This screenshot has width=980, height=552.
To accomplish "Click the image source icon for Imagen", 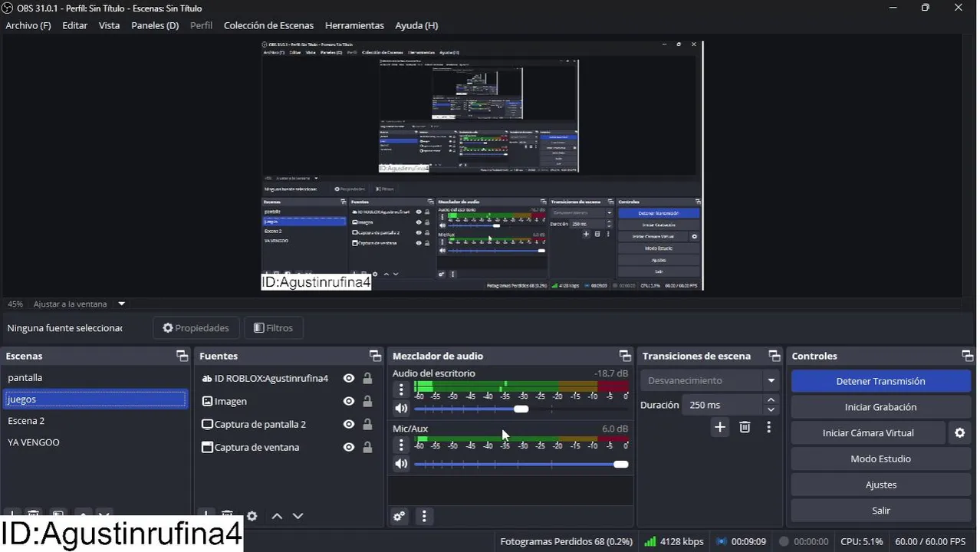I will (207, 401).
